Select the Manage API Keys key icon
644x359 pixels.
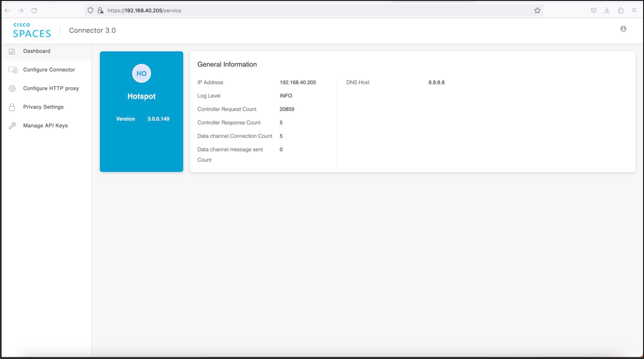click(x=12, y=125)
